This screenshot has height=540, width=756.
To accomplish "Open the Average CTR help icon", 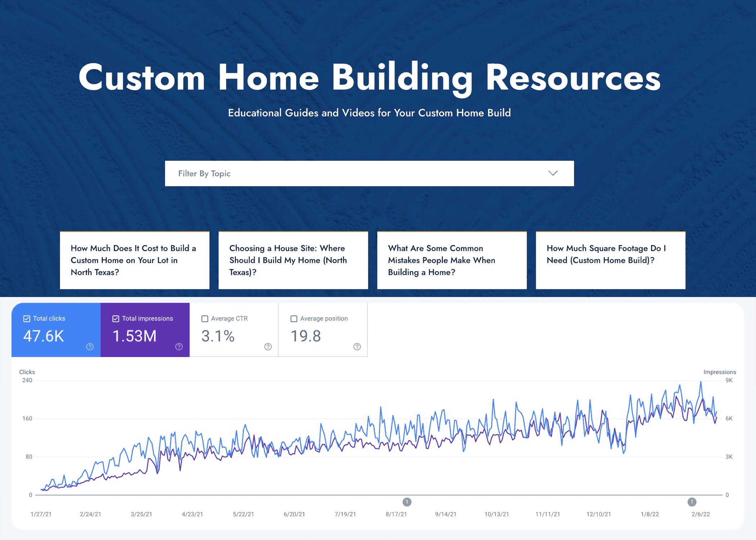I will point(268,346).
